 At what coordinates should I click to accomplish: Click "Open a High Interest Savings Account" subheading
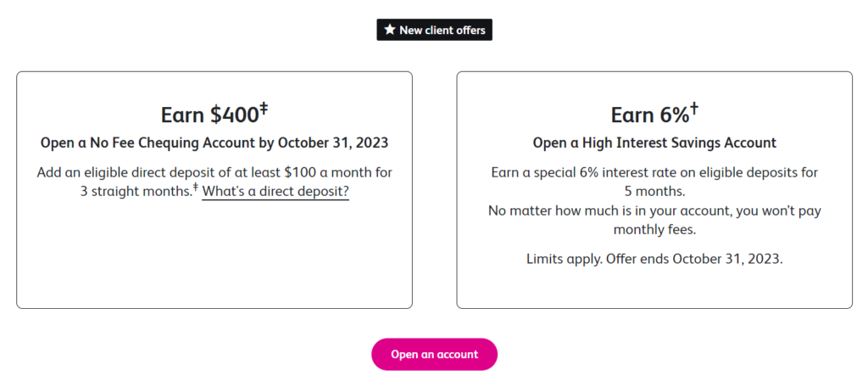pyautogui.click(x=654, y=143)
